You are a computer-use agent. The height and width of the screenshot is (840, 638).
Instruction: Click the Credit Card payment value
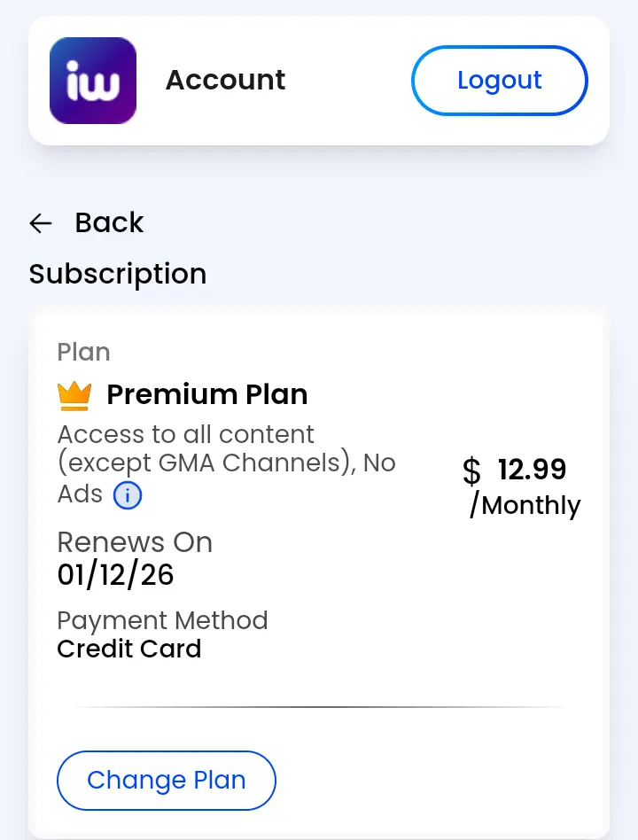tap(129, 649)
